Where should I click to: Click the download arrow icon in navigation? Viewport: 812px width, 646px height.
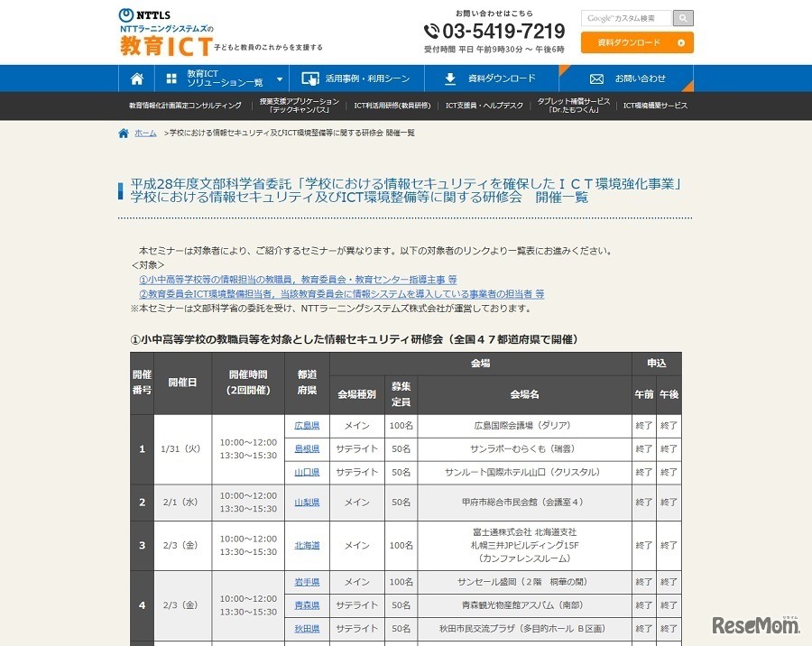click(x=450, y=78)
